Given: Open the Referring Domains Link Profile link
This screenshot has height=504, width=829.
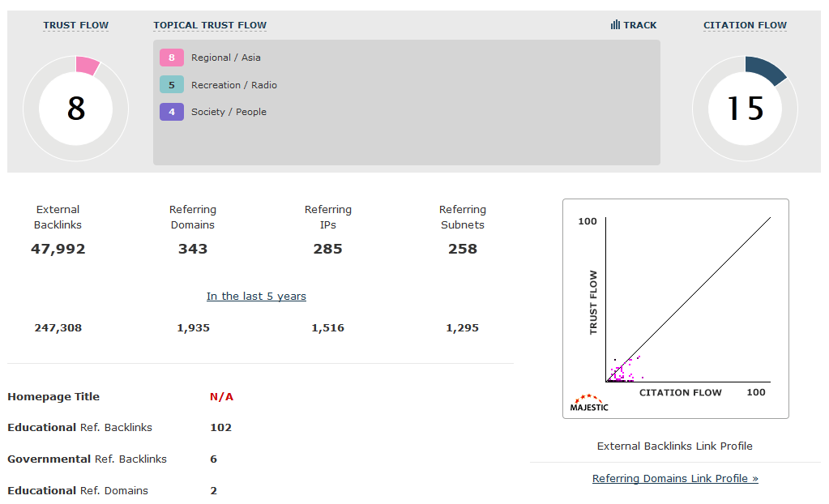Looking at the screenshot, I should point(675,478).
